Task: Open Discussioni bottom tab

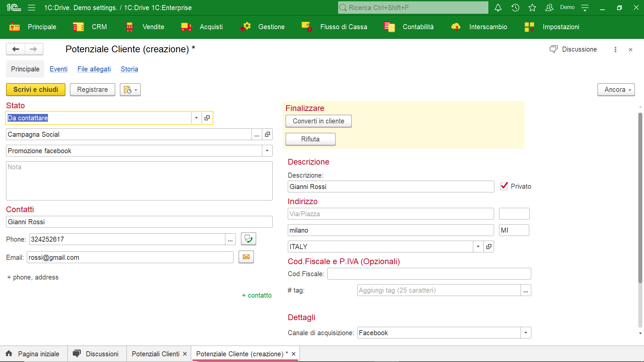Action: click(97, 354)
